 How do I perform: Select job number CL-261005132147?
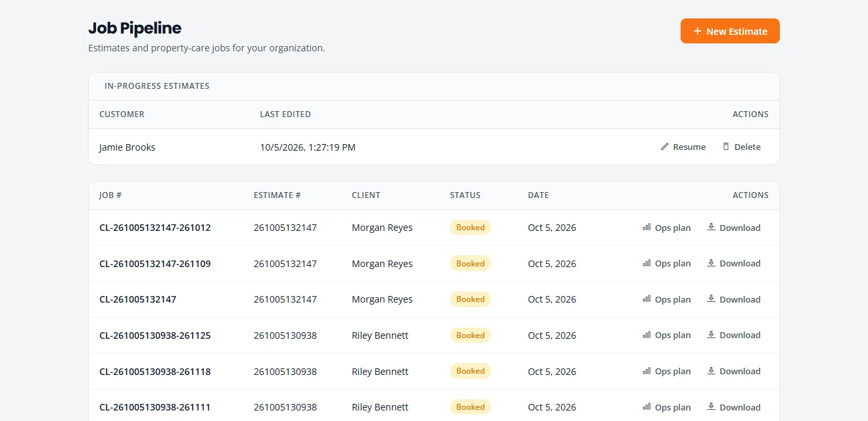click(x=138, y=299)
